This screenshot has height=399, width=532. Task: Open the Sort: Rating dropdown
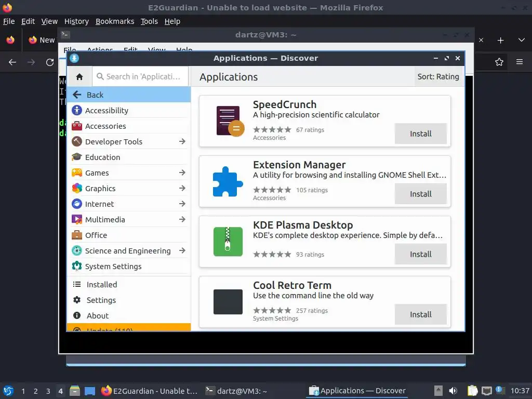coord(438,77)
